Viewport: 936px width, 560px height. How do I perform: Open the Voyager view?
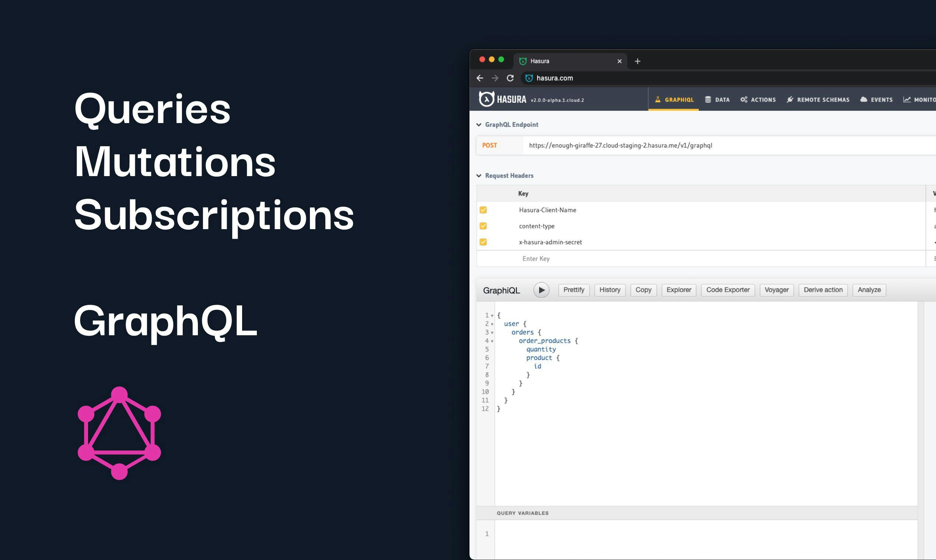pos(777,290)
